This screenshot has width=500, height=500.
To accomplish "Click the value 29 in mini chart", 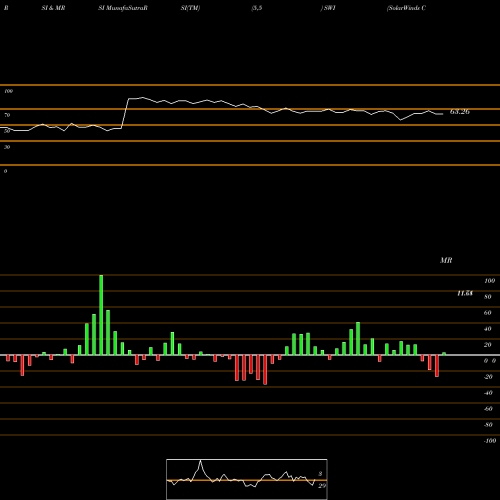I will click(x=322, y=486).
